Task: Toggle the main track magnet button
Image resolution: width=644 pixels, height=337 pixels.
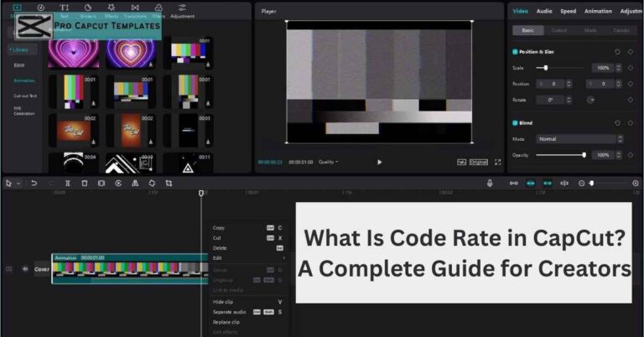Action: (x=514, y=184)
